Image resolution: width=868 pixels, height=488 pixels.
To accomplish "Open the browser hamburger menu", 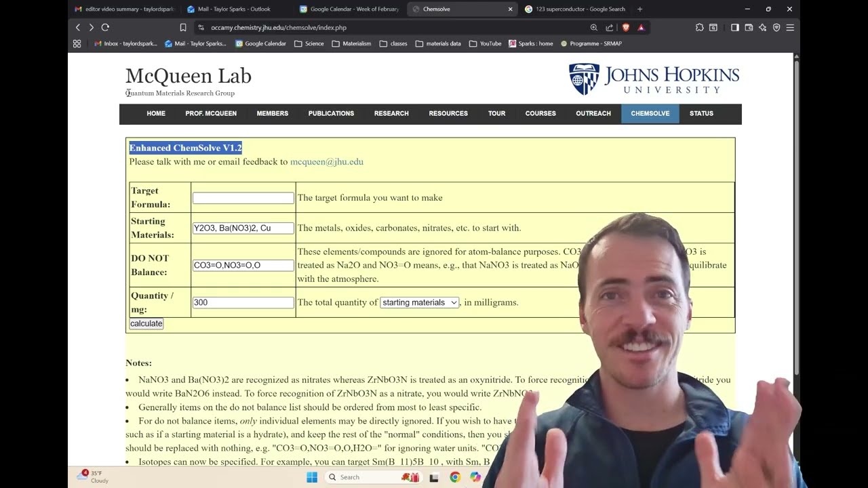I will 790,28.
